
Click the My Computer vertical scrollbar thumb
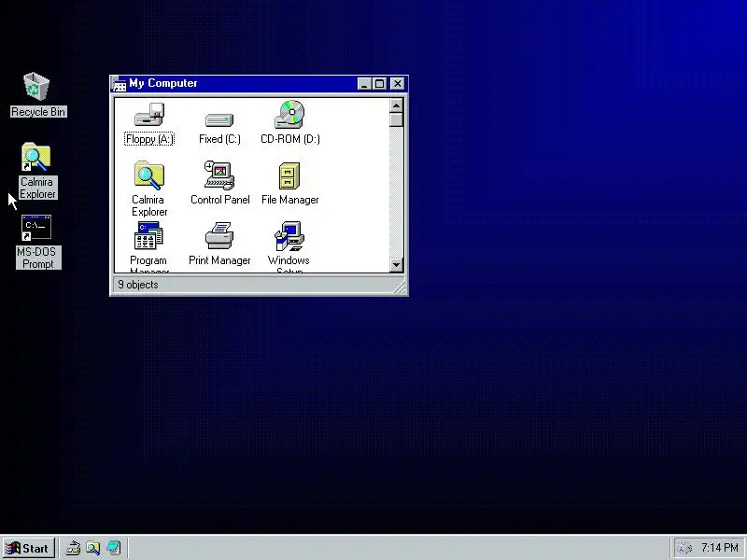pos(396,119)
